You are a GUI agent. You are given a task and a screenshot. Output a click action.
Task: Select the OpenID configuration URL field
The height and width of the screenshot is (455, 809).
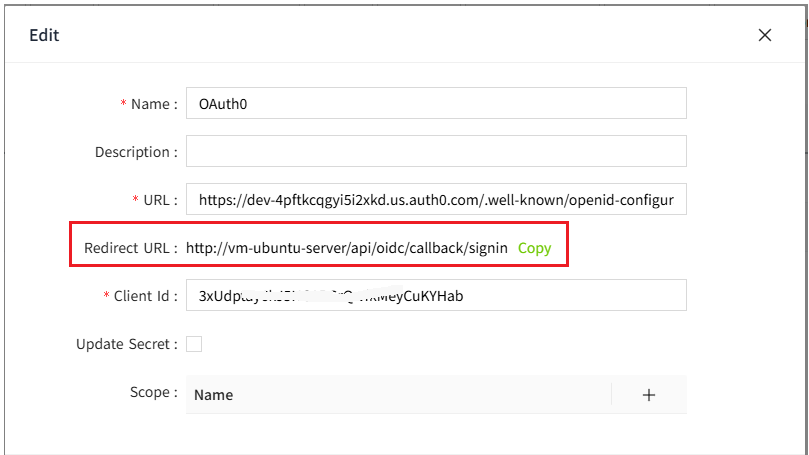click(x=436, y=199)
